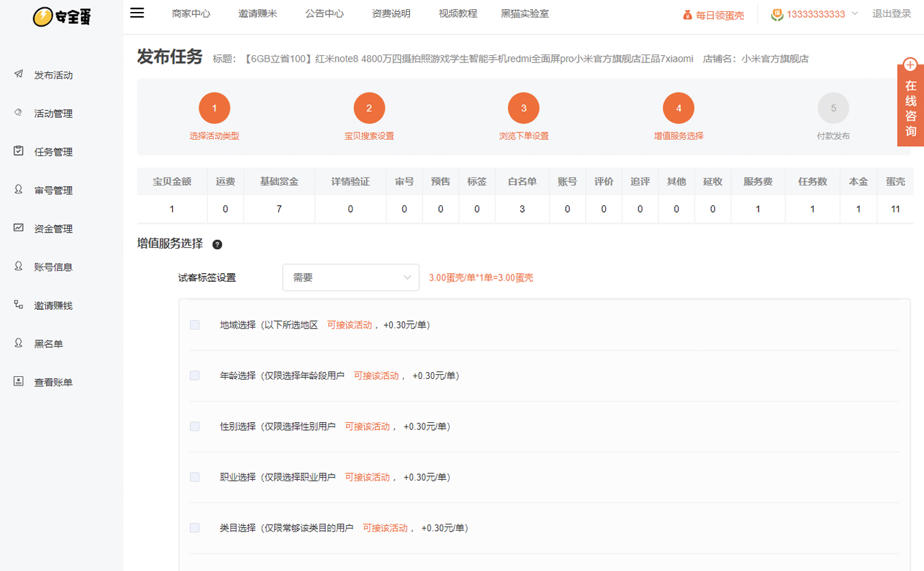This screenshot has height=571, width=924.
Task: Click the 安全蛋 logo
Action: click(61, 16)
